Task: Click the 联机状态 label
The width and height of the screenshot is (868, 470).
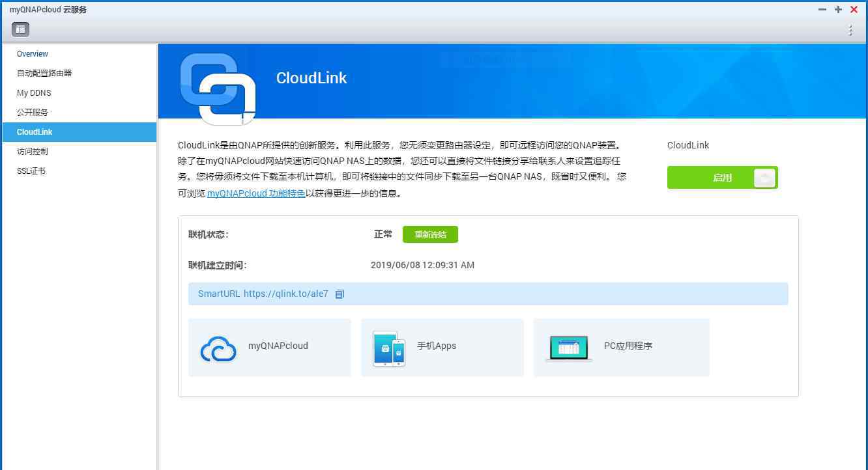Action: click(209, 234)
